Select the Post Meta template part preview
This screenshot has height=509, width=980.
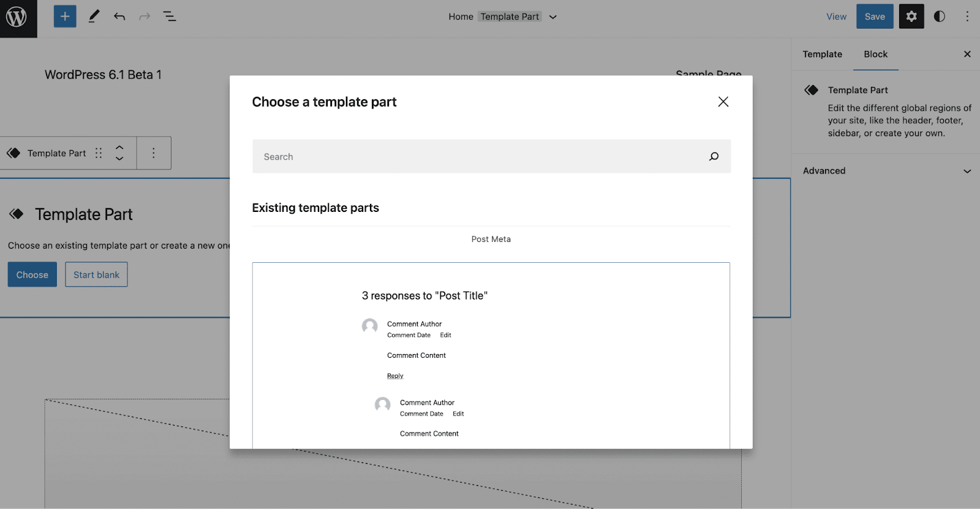[x=491, y=355]
